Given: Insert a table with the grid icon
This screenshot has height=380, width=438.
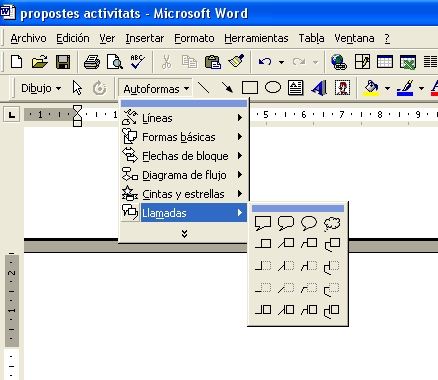Looking at the screenshot, I should [x=385, y=62].
